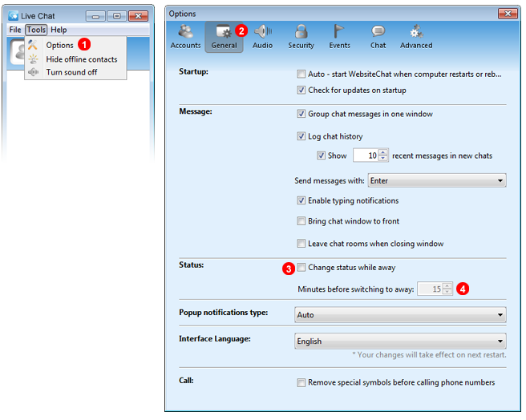The image size is (526, 420).
Task: Toggle Log chat history checkbox
Action: 301,136
